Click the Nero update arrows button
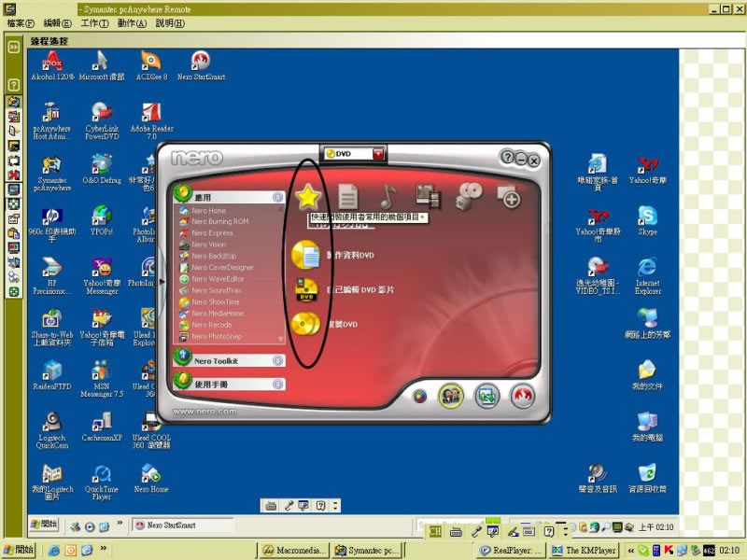747x560 pixels. [x=486, y=396]
